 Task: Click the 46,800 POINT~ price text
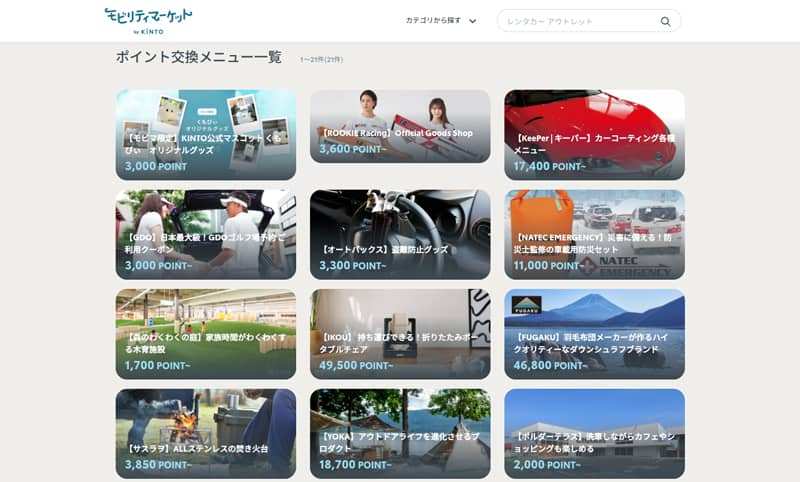(551, 366)
